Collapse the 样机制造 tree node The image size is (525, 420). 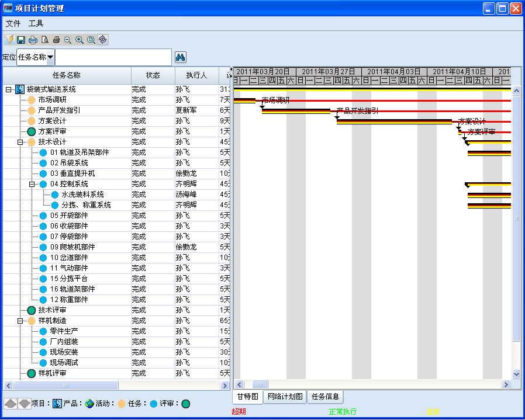[20, 321]
